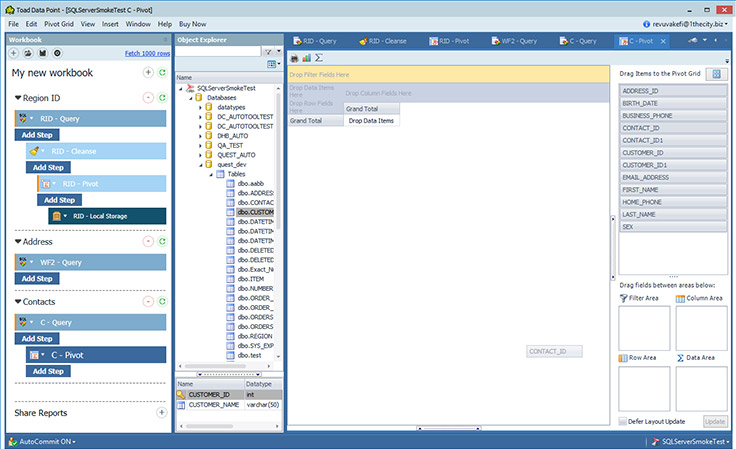Click the Fetch 1000 rows link
This screenshot has width=736, height=449.
145,52
